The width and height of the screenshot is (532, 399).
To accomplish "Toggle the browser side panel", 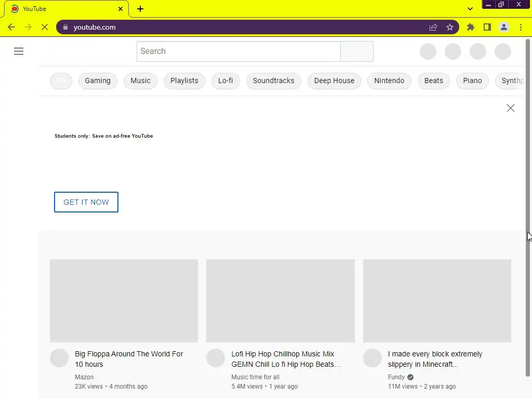I will pos(487,27).
